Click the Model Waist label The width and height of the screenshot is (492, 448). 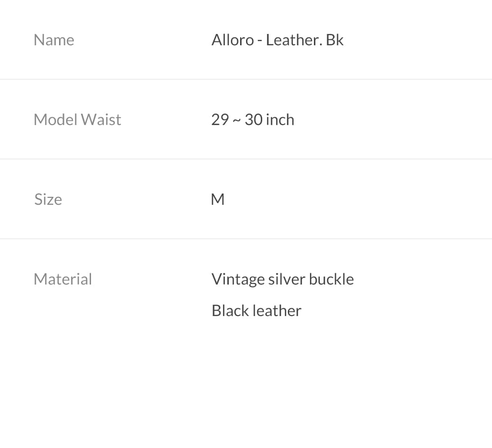[x=77, y=120]
